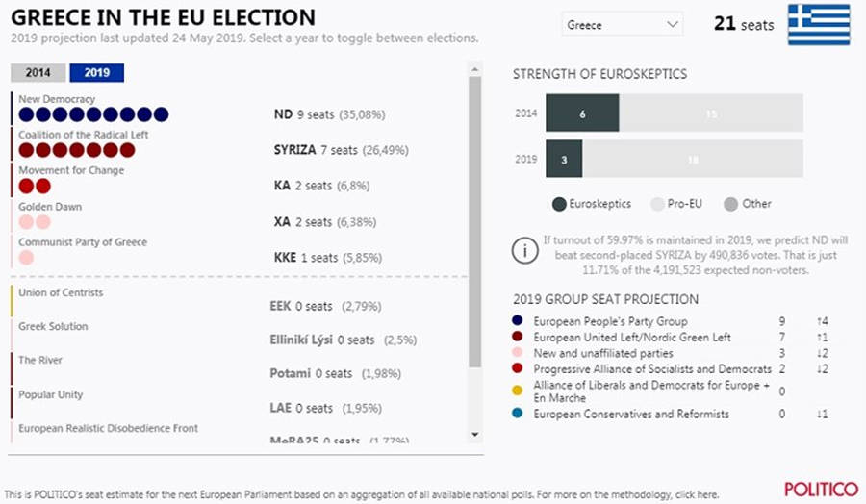The width and height of the screenshot is (866, 504).
Task: Switch to the 2014 election year
Action: 38,73
